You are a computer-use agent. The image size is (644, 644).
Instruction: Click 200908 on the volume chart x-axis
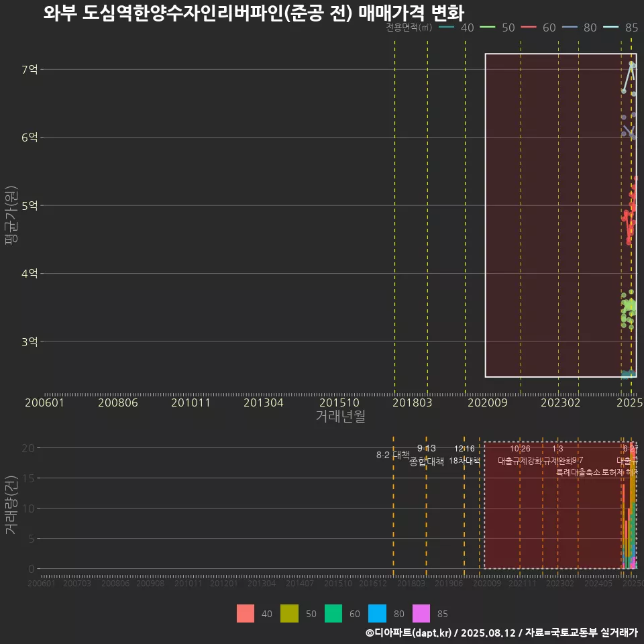[x=150, y=583]
